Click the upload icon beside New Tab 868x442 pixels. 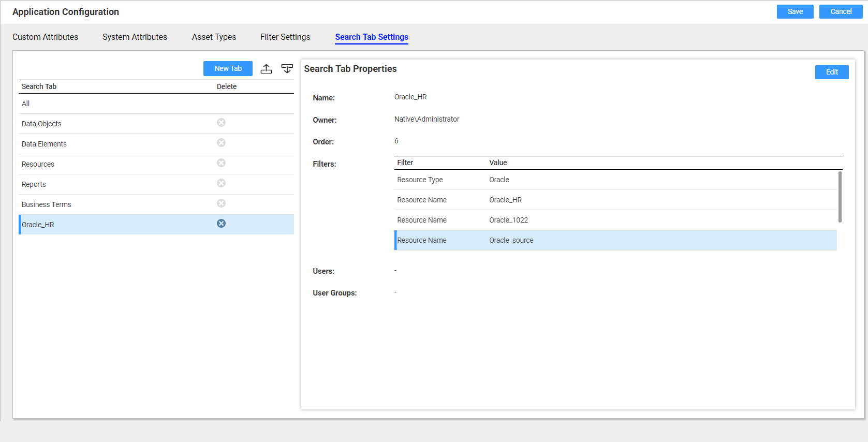[266, 68]
